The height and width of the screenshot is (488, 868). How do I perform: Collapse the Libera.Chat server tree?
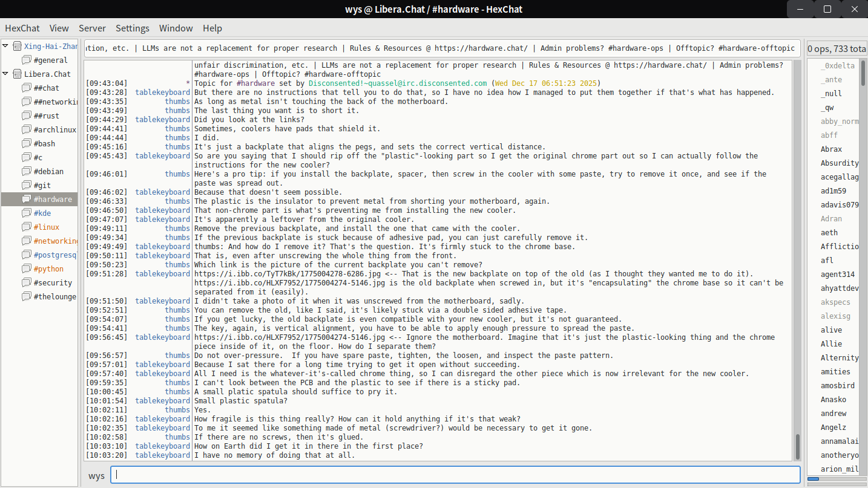click(6, 74)
